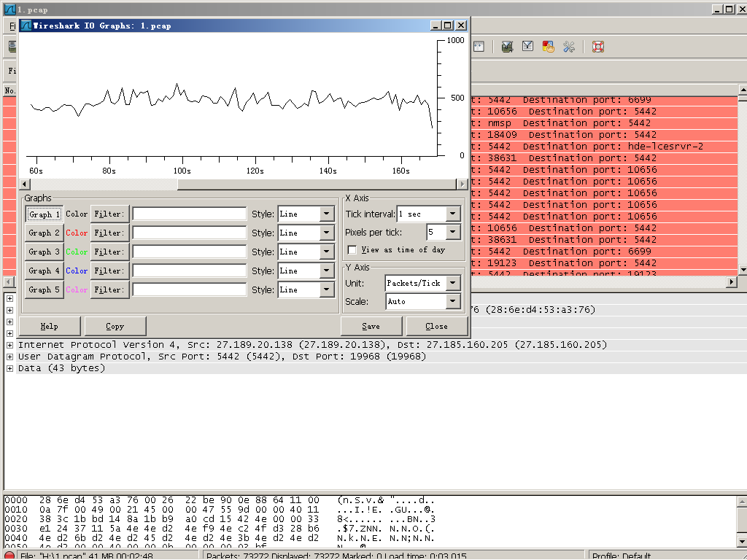
Task: Toggle the Graph 3 button
Action: click(x=44, y=252)
